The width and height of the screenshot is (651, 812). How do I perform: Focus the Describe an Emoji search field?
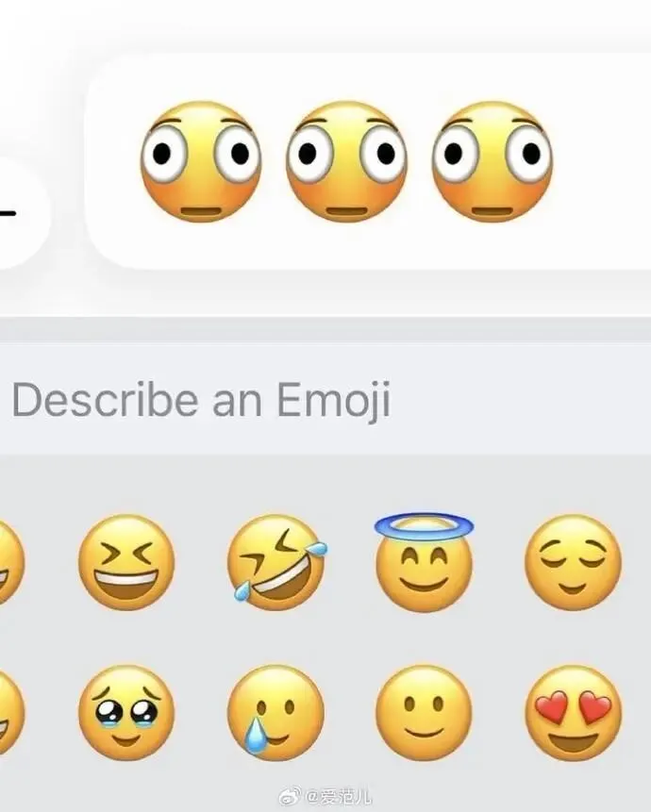[x=325, y=399]
